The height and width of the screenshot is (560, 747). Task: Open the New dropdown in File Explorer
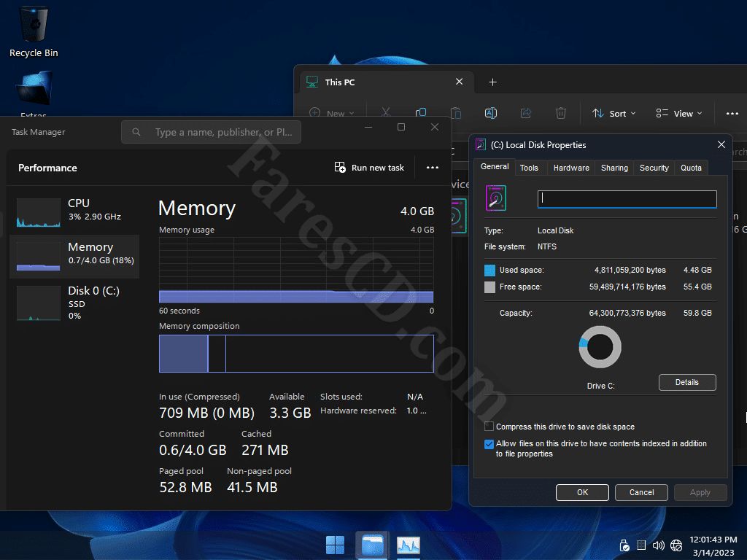(x=332, y=113)
